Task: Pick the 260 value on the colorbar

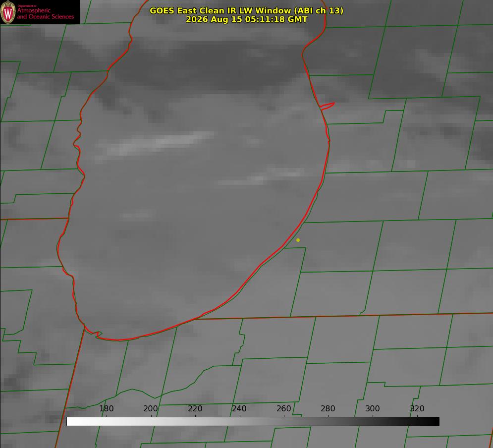Action: [283, 408]
